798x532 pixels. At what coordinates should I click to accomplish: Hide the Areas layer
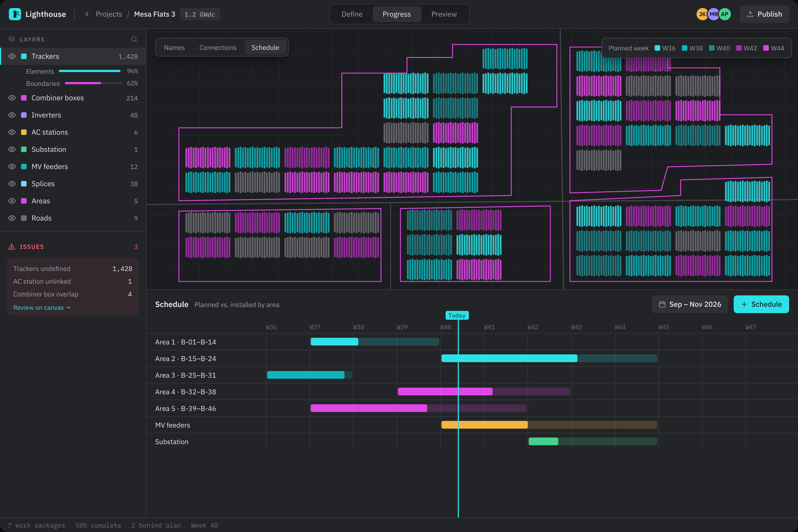(x=12, y=201)
